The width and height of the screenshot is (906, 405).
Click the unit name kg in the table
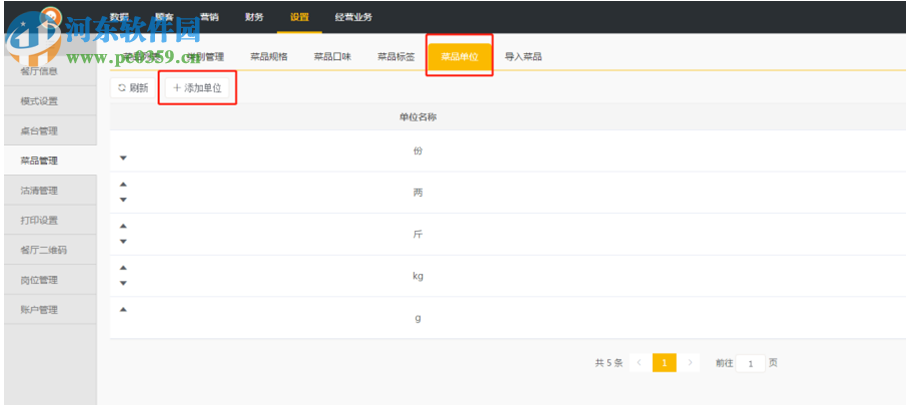418,276
